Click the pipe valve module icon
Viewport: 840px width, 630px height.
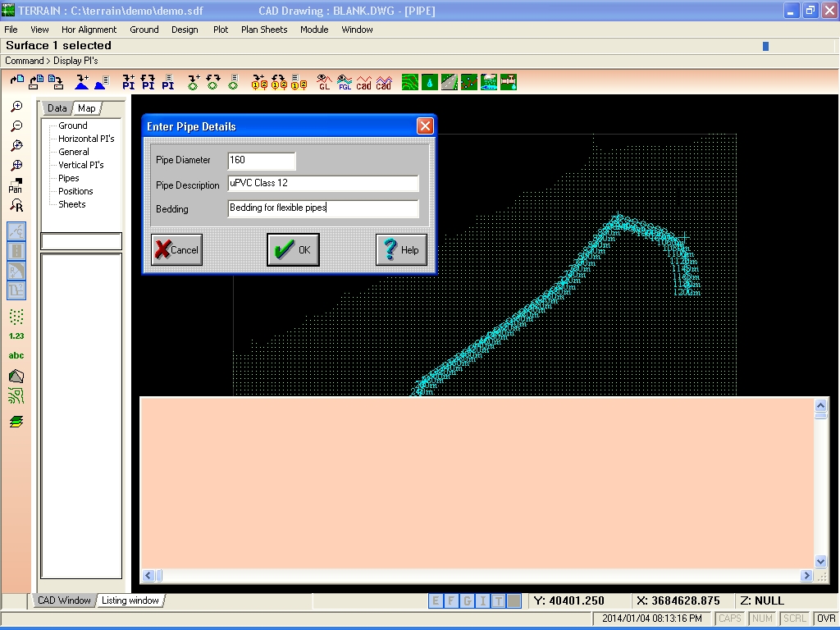(509, 82)
